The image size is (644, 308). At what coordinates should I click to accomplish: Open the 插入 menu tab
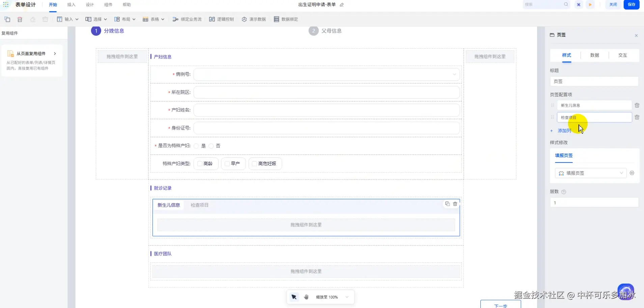[71, 5]
